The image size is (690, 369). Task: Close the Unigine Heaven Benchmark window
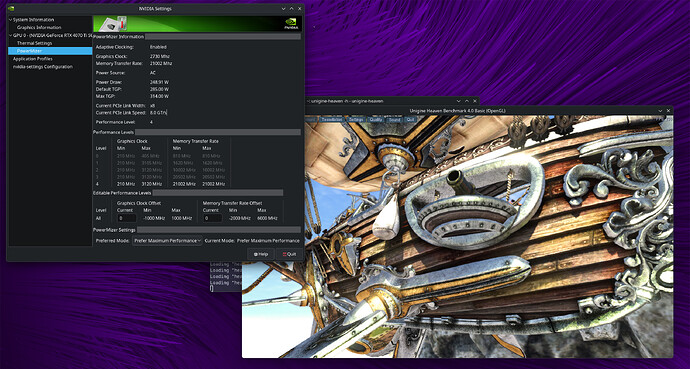tap(669, 111)
